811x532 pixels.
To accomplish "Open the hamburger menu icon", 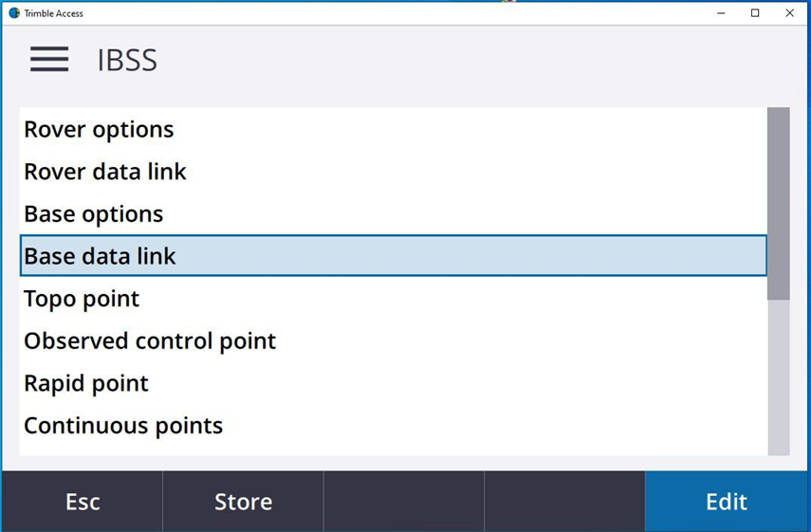I will [49, 60].
